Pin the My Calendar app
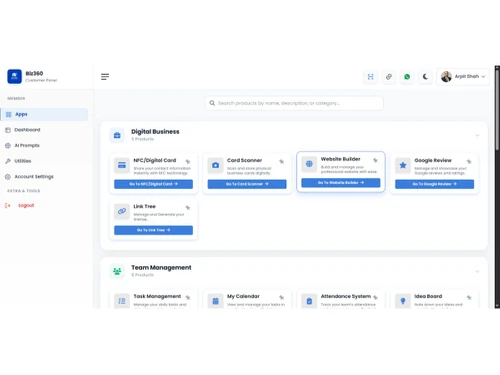Image resolution: width=500 pixels, height=375 pixels. pos(282,297)
